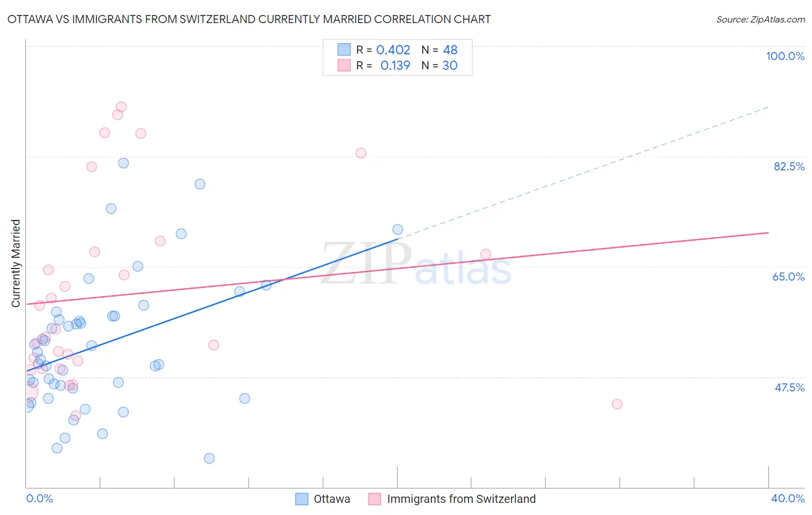
Task: Click the blue swatch beside R = 0.402
Action: [344, 50]
